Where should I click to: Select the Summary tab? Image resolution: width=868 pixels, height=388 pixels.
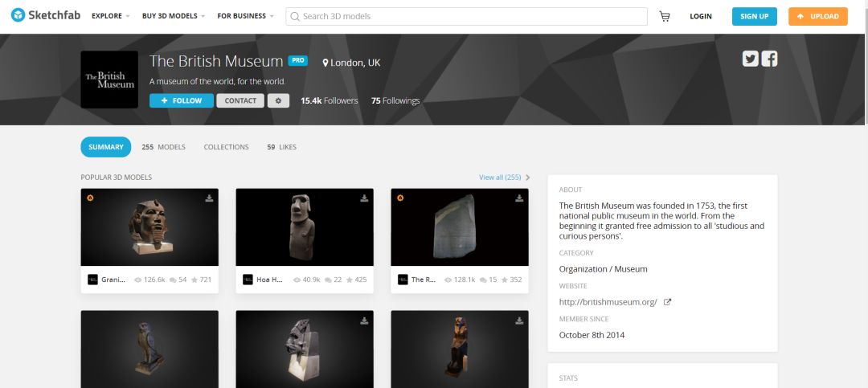[x=106, y=147]
